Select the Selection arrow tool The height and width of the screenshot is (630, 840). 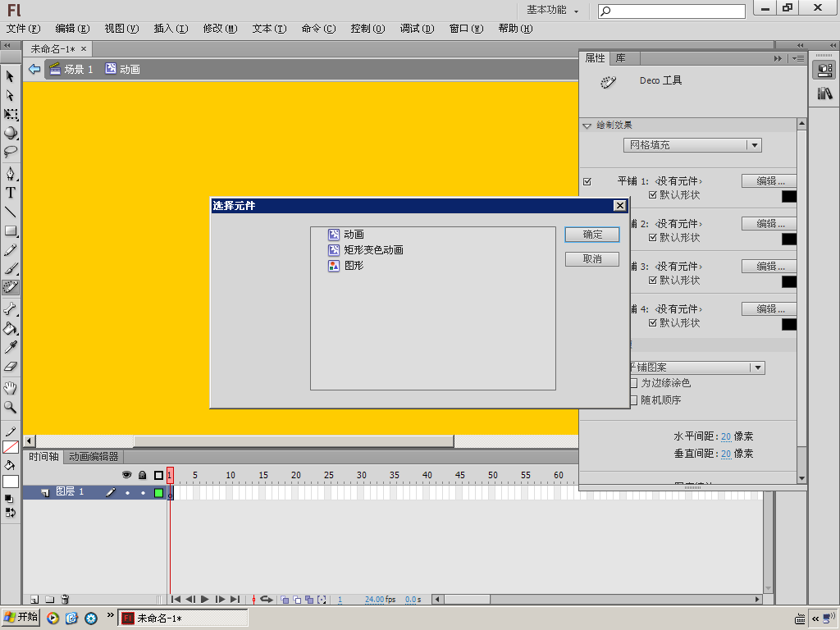[x=10, y=76]
